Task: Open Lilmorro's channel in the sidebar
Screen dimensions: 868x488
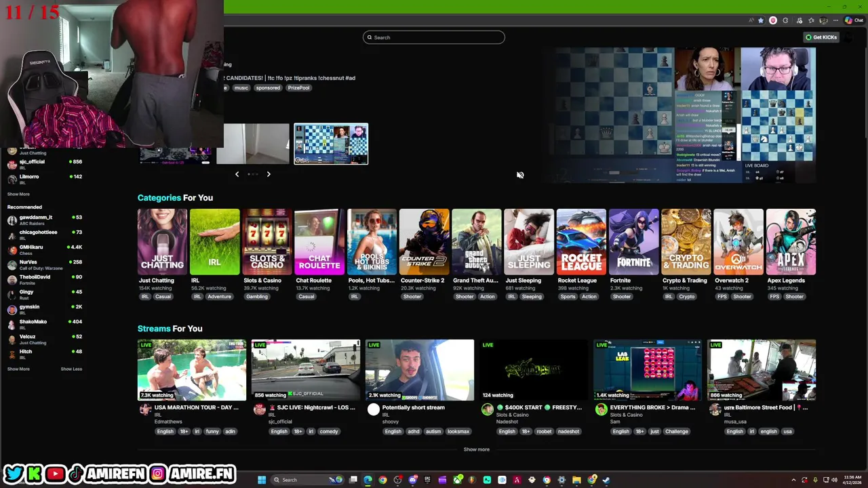Action: [44, 180]
